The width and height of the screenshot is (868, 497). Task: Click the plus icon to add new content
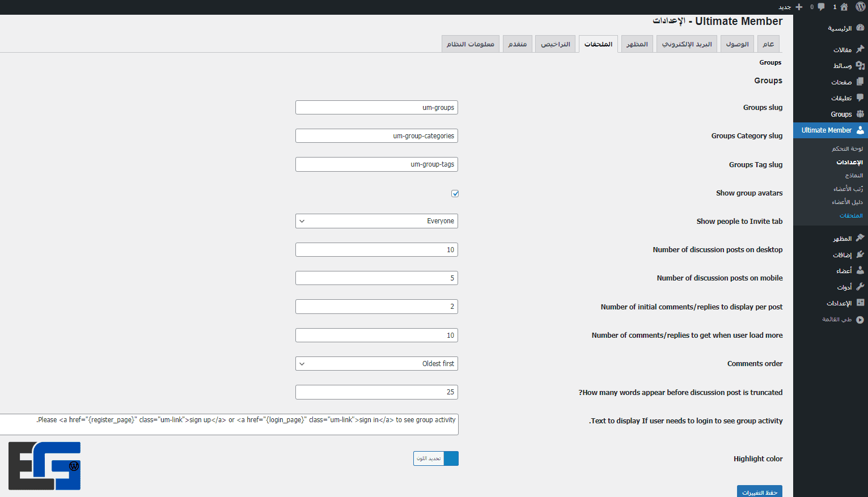799,7
